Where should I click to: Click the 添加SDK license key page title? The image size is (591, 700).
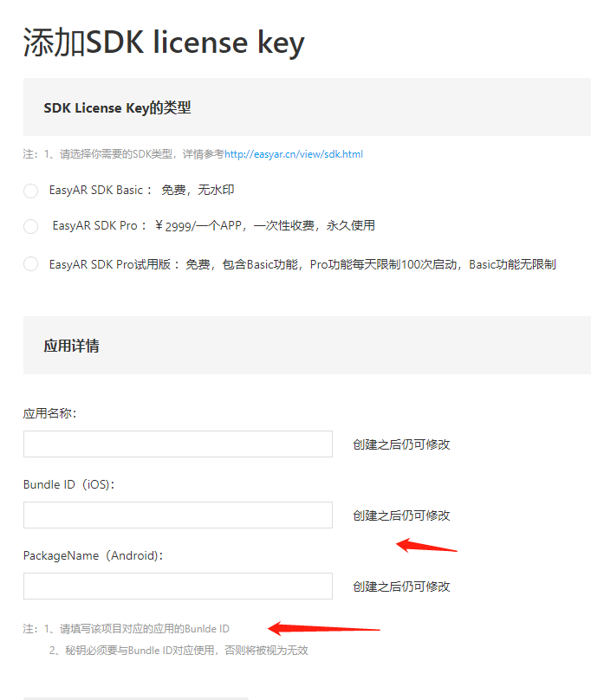[x=164, y=42]
